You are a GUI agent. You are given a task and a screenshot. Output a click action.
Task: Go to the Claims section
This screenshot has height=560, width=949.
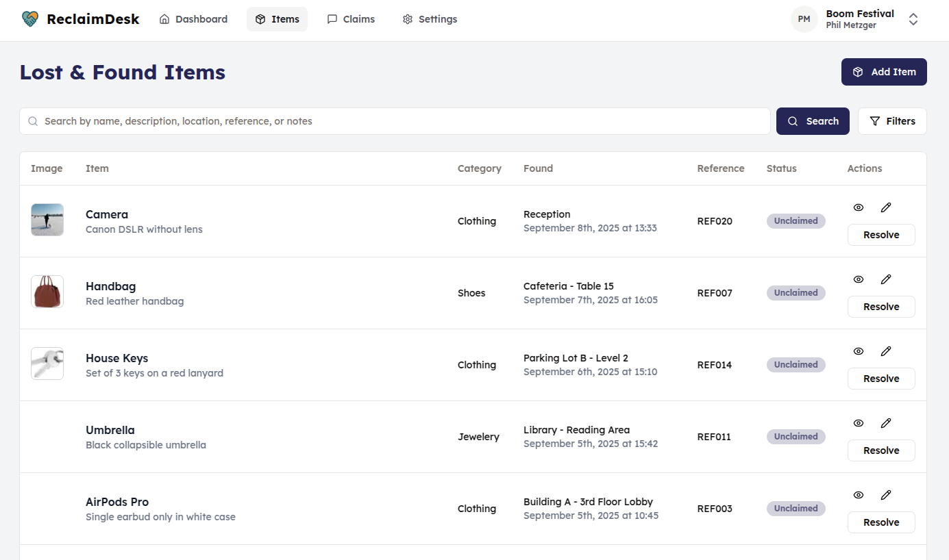tap(350, 19)
